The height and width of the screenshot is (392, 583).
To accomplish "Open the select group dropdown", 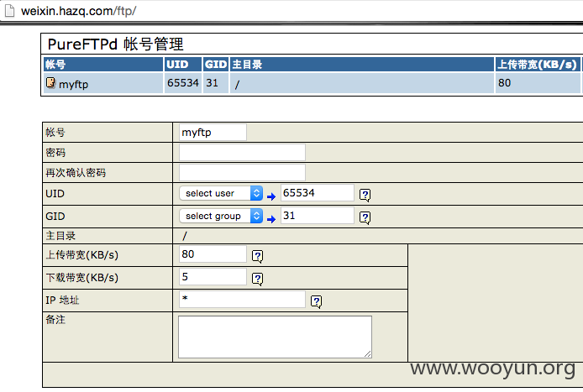I will [221, 216].
